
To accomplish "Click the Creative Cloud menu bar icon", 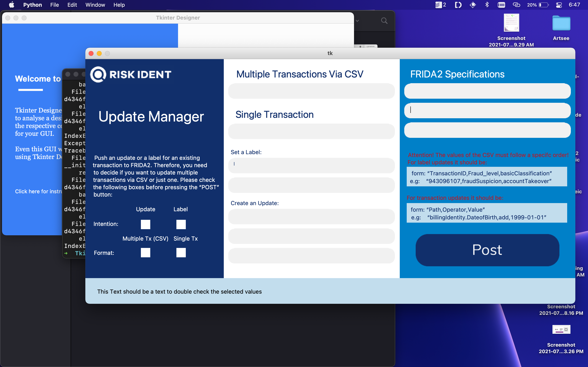I will [x=516, y=5].
